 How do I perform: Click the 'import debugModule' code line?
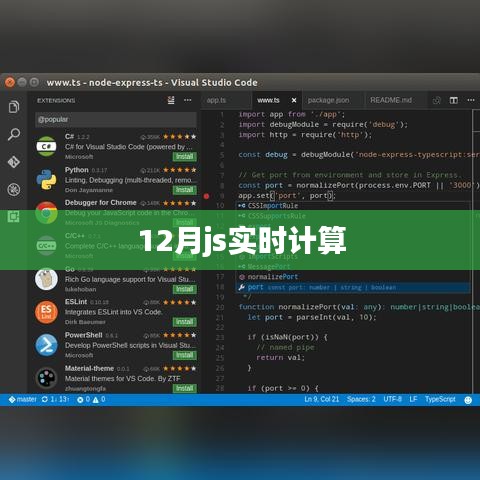(323, 124)
